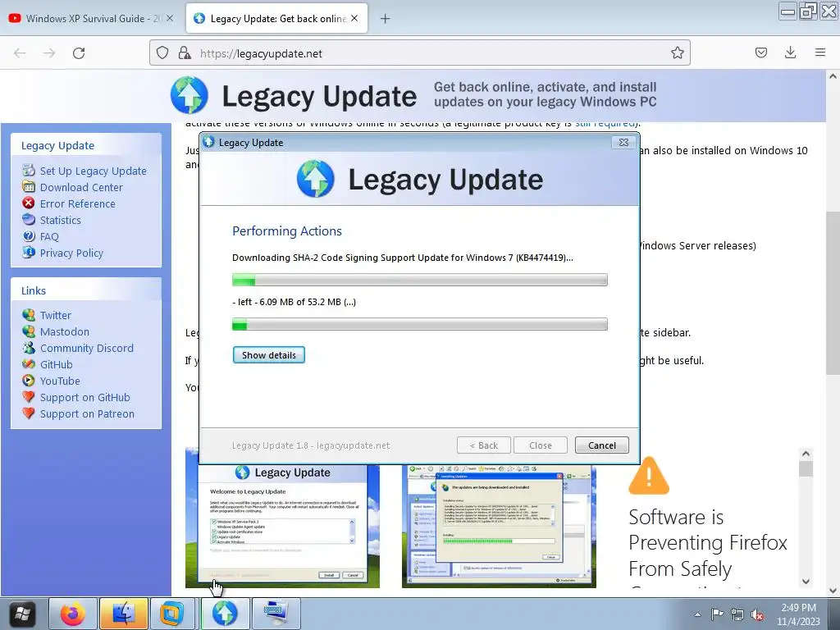This screenshot has height=630, width=840.
Task: Click the red Error Reference icon
Action: pyautogui.click(x=29, y=203)
